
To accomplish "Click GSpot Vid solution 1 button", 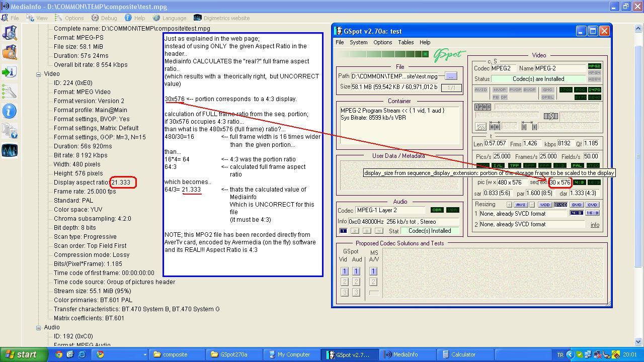I will (x=345, y=271).
